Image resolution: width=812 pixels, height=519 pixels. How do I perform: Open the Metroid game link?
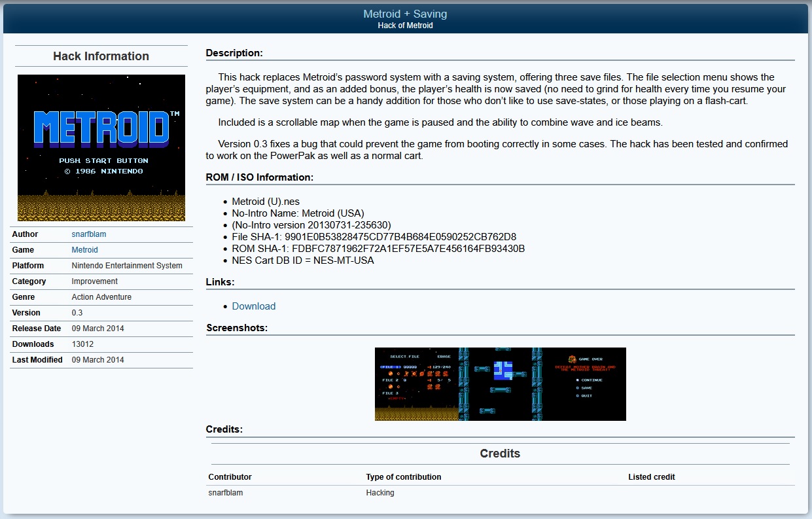[x=84, y=250]
